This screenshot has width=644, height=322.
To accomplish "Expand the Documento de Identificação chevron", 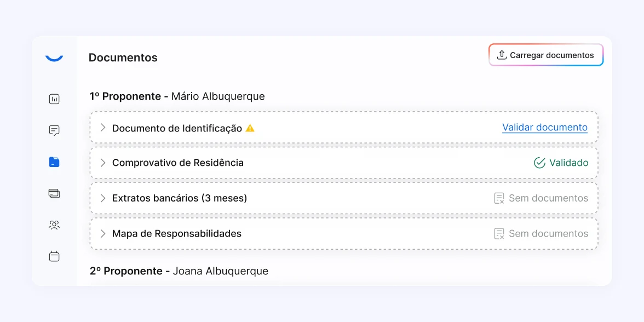I will click(x=102, y=128).
